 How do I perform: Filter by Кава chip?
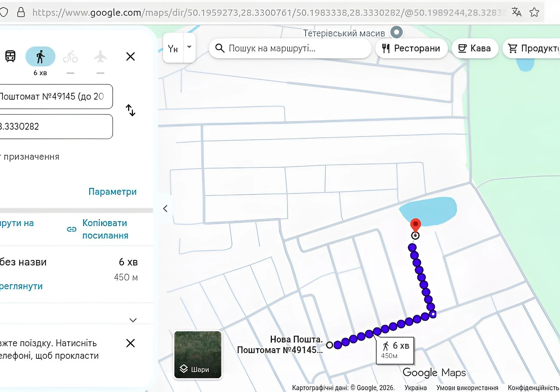click(x=475, y=48)
